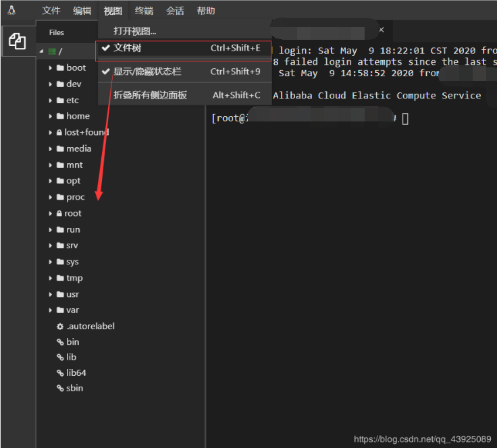Close the open 视图 menu
The height and width of the screenshot is (448, 497).
(x=113, y=11)
